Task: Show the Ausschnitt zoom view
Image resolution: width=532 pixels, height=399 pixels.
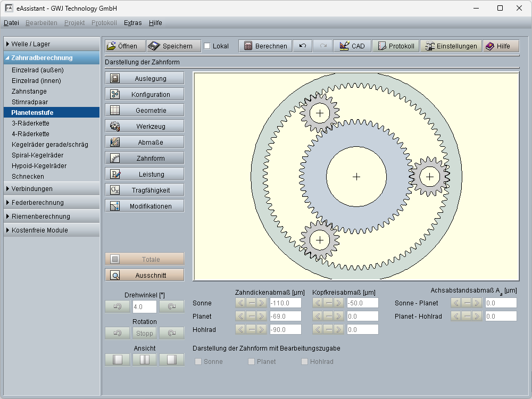Action: click(x=145, y=276)
